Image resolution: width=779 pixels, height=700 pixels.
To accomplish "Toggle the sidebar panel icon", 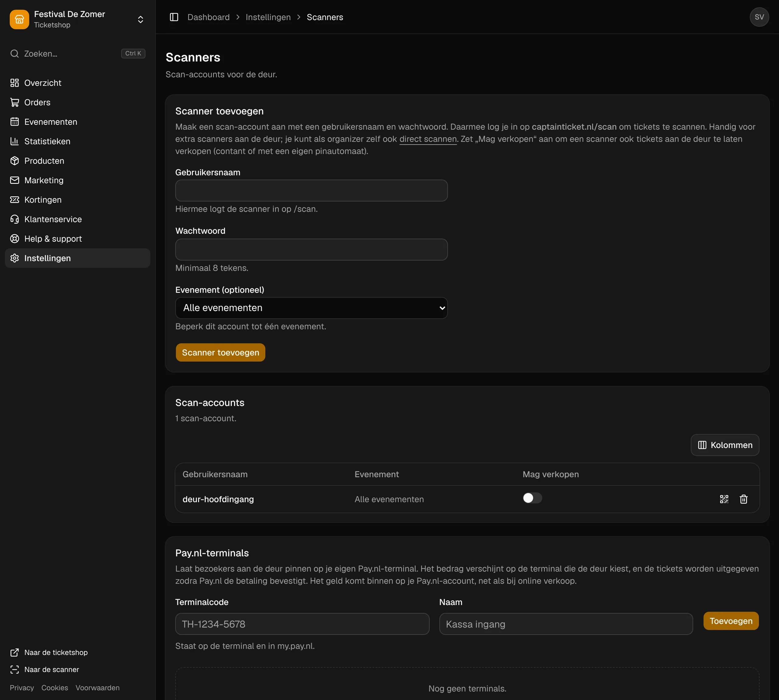I will point(174,17).
